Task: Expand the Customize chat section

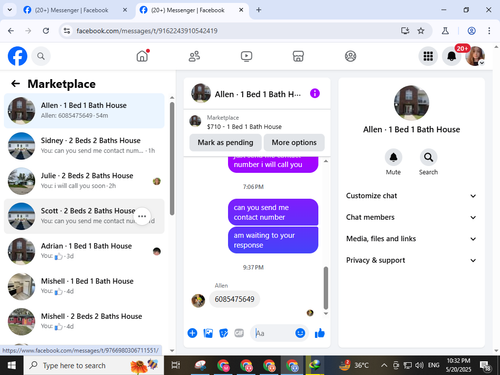Action: point(411,196)
